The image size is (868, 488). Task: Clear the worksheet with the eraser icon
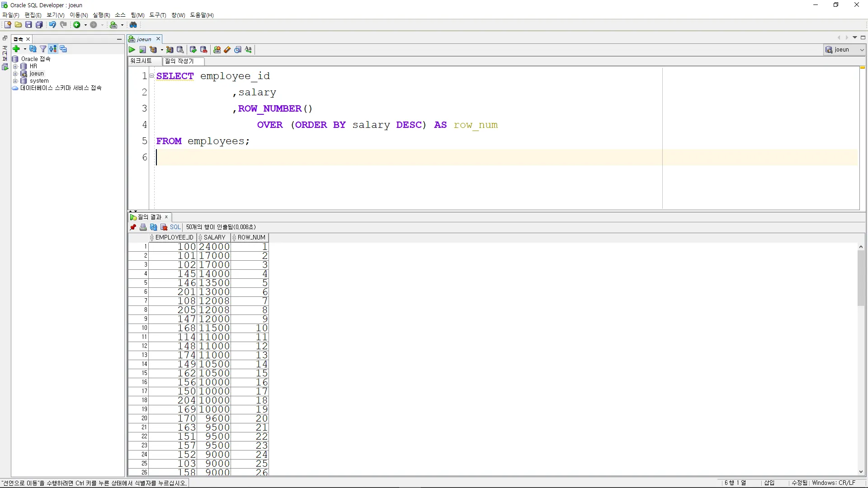[x=227, y=50]
